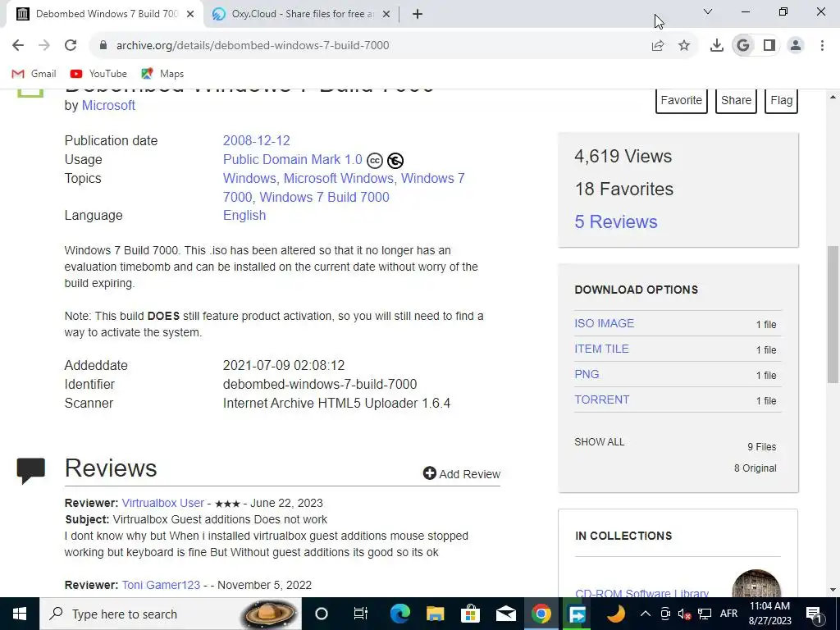
Task: Open the Chrome three-dot menu
Action: point(822,46)
